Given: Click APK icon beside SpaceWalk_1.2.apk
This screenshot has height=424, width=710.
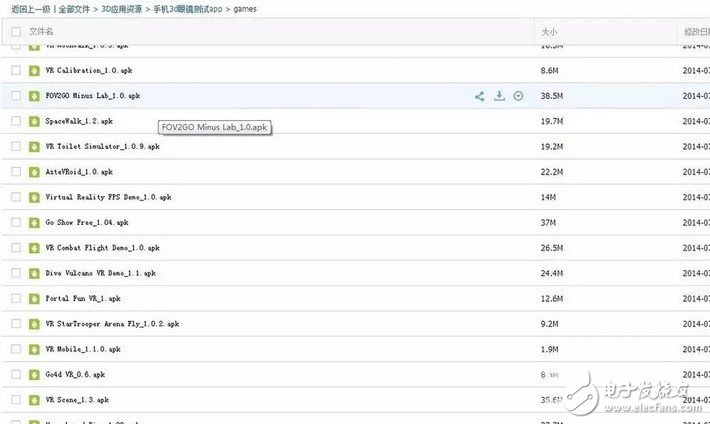Looking at the screenshot, I should pos(37,121).
